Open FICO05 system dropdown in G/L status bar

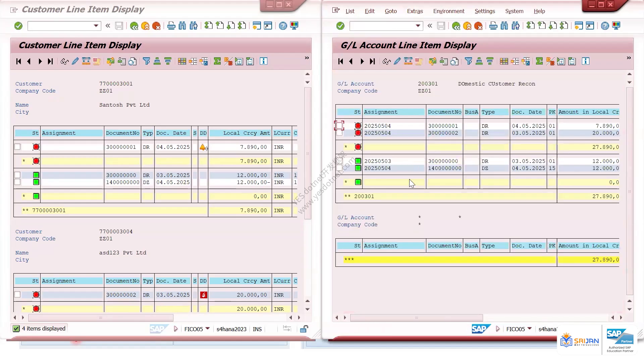(x=529, y=328)
